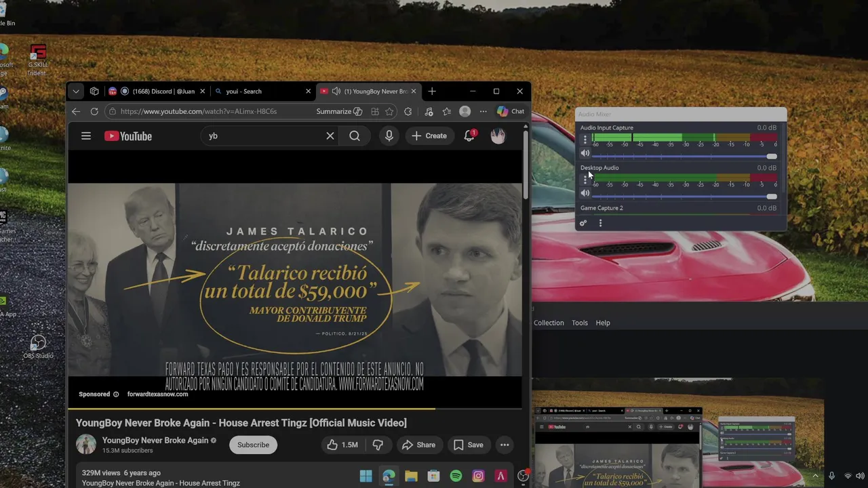Open Edge profile avatar
The height and width of the screenshot is (488, 868).
465,111
